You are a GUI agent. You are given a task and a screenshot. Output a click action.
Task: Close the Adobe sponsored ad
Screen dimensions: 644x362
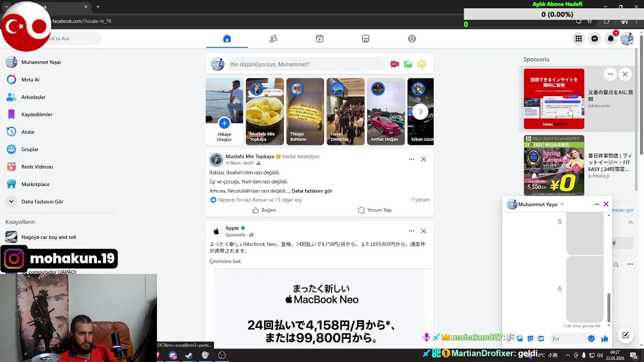[x=625, y=74]
